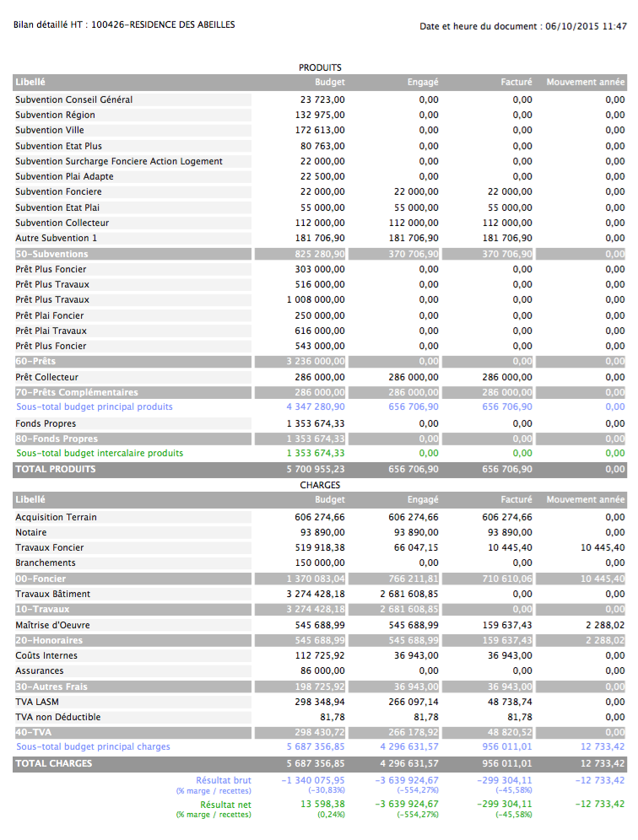
Task: Select 'Sous-total budget principal charges' line
Action: tap(94, 746)
